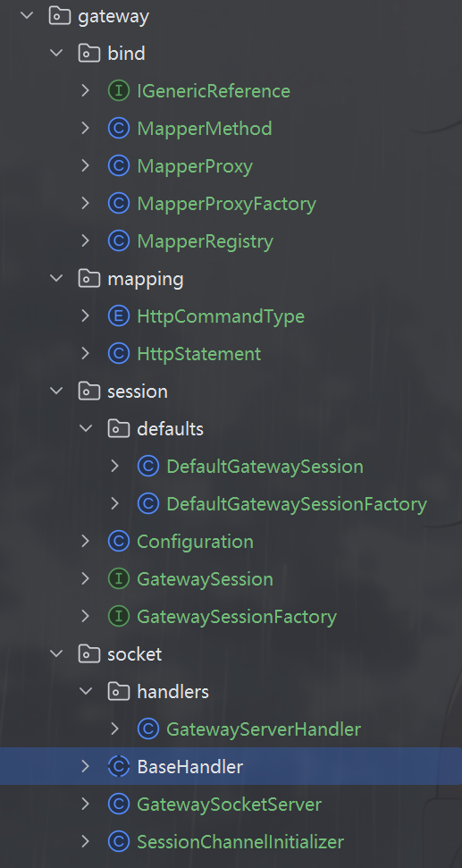The width and height of the screenshot is (462, 868).
Task: Click the MapperProxy class icon
Action: pos(119,166)
